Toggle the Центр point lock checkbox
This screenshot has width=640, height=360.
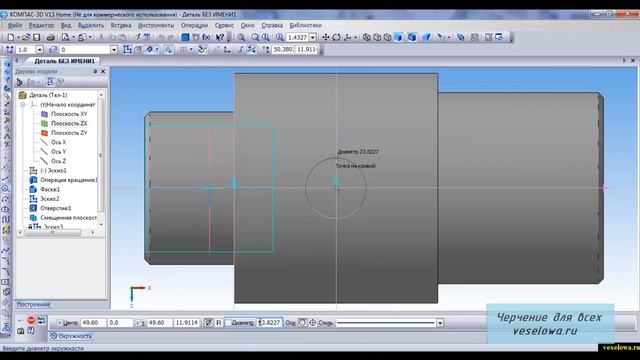[x=60, y=322]
